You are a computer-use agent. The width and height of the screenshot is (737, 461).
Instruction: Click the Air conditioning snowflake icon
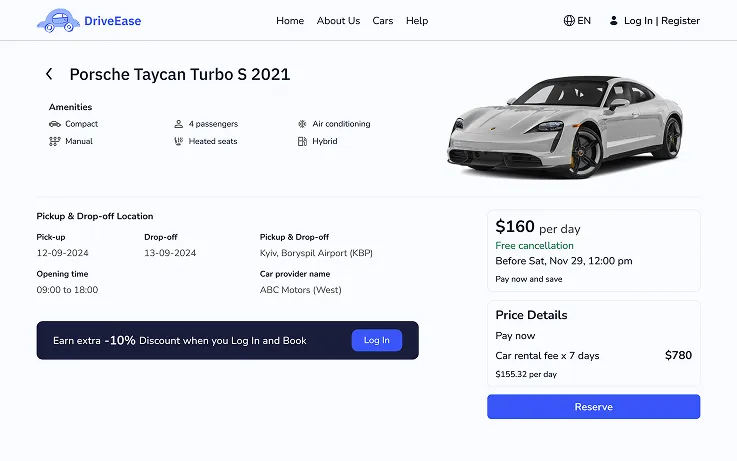tap(302, 124)
